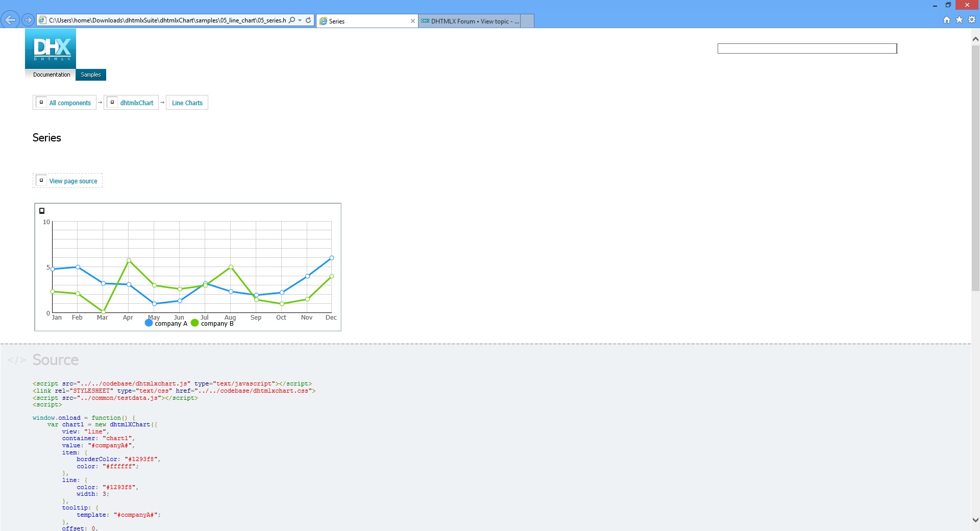Click the page scrollbar up arrow
Image resolution: width=980 pixels, height=531 pixels.
tap(975, 39)
